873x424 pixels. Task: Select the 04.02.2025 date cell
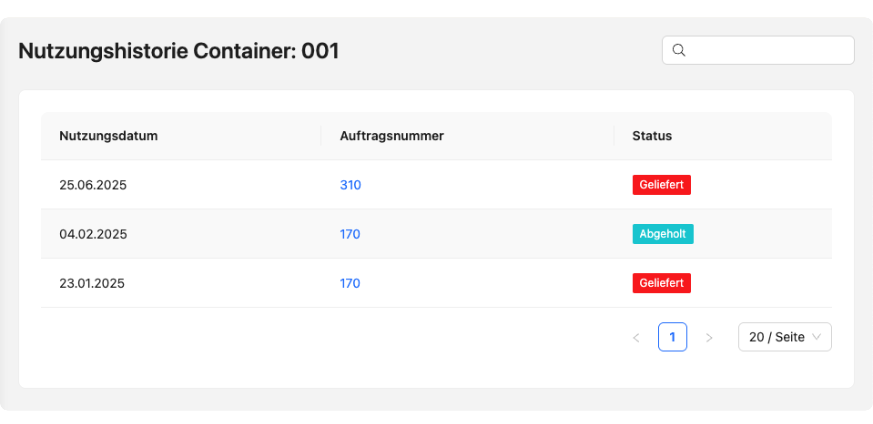pyautogui.click(x=93, y=234)
